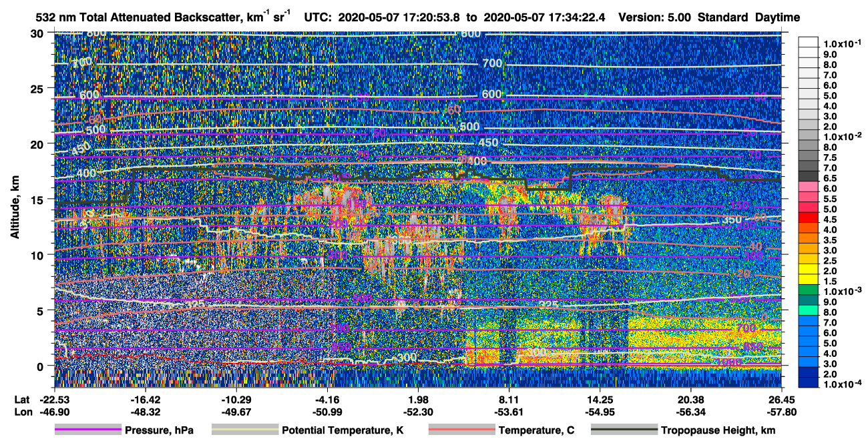Click the longitude value '-53.61'
Image resolution: width=868 pixels, height=445 pixels.
[x=509, y=413]
